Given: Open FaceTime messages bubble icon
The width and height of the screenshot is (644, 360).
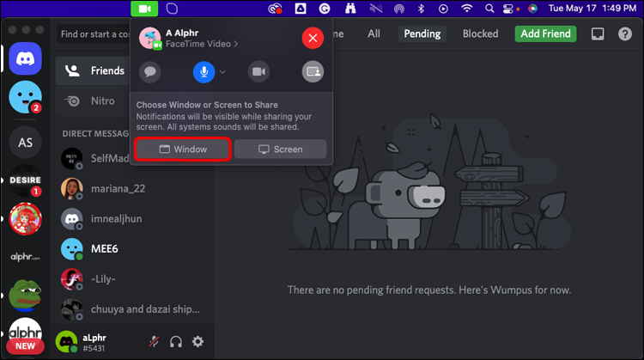Looking at the screenshot, I should point(150,72).
